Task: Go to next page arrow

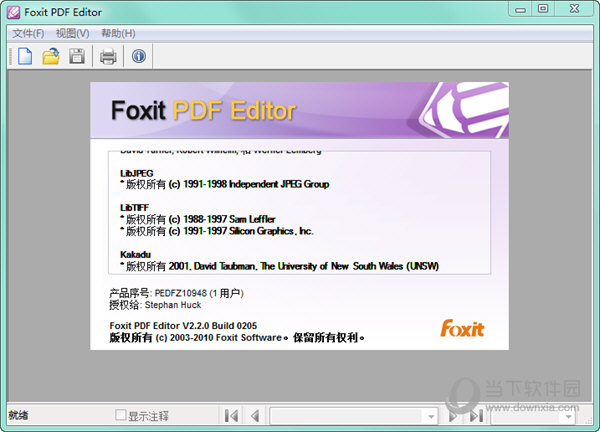Action: [x=453, y=416]
